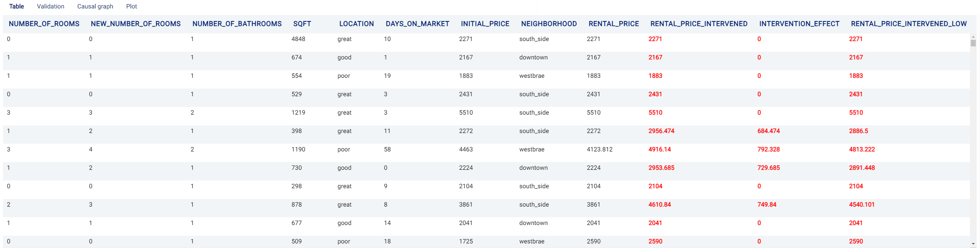Click initial price cell 3861
Screen dimensions: 980x248
(466, 205)
